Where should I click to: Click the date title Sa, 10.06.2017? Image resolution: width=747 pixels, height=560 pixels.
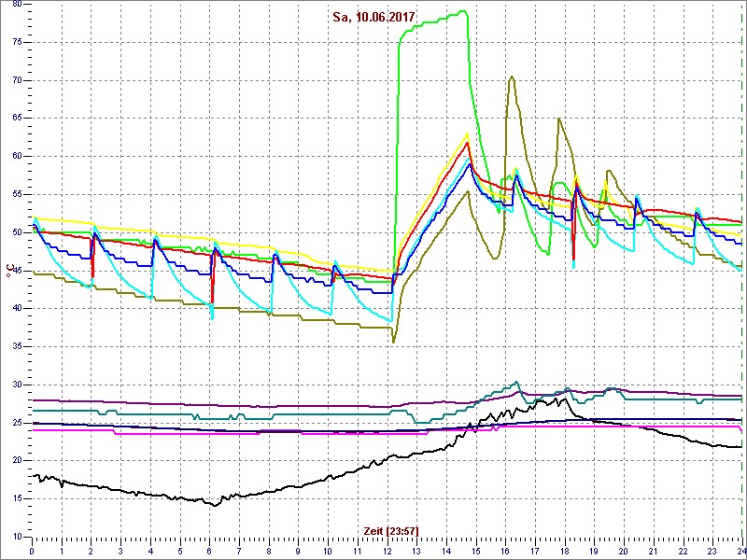pyautogui.click(x=375, y=17)
